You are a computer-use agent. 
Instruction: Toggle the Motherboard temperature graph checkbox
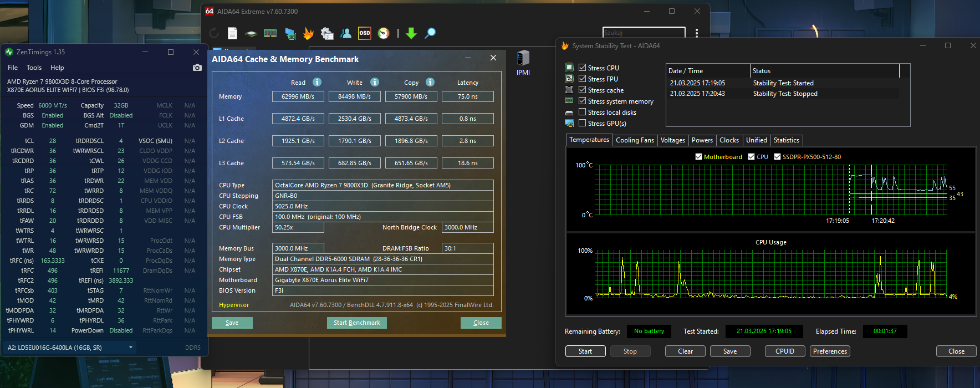tap(698, 157)
